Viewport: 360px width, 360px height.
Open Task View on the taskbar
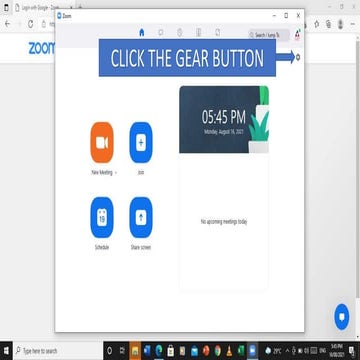coord(122,351)
